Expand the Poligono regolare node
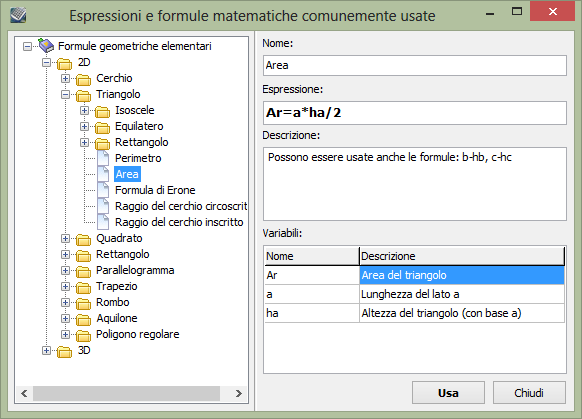 click(x=65, y=334)
